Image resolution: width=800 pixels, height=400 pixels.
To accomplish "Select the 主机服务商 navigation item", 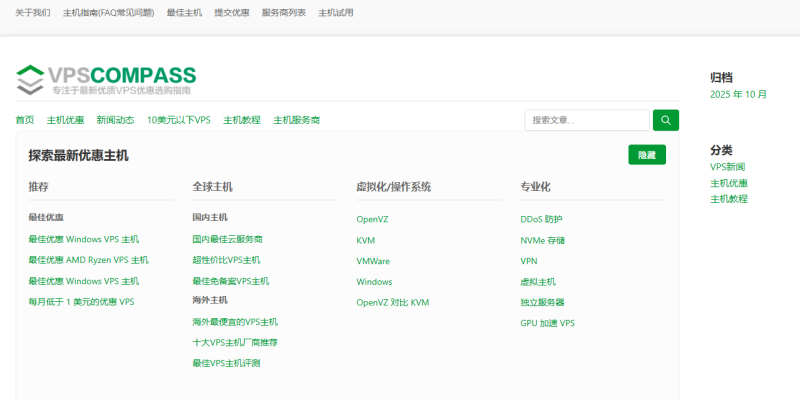I will coord(296,120).
